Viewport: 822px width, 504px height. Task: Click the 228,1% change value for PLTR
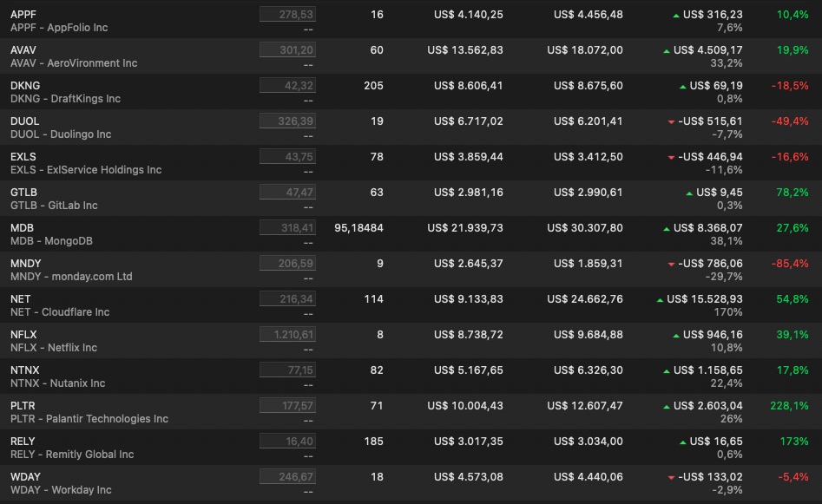tap(789, 406)
